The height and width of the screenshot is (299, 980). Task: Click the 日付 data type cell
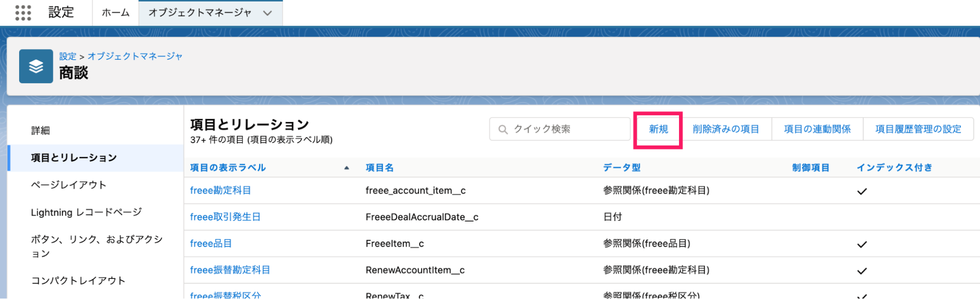(612, 217)
